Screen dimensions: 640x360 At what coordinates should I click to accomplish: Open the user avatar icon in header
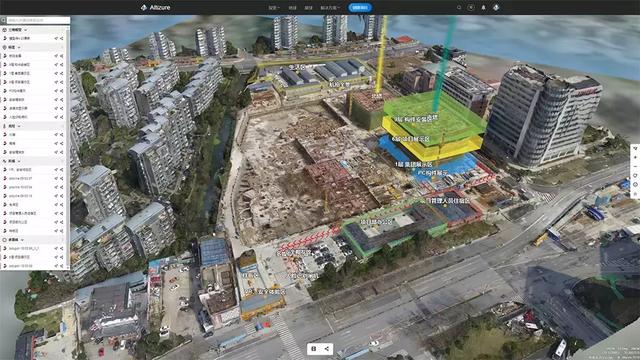(496, 7)
